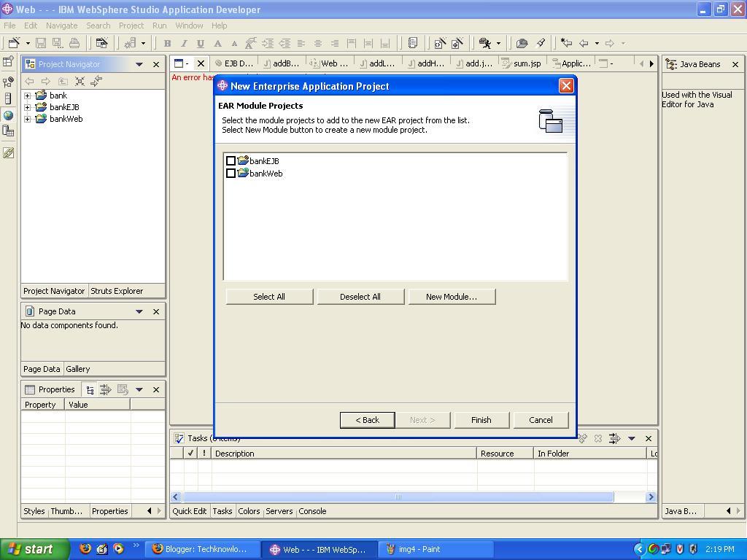This screenshot has width=747, height=560.
Task: Switch to the Gallery tab
Action: (x=77, y=369)
